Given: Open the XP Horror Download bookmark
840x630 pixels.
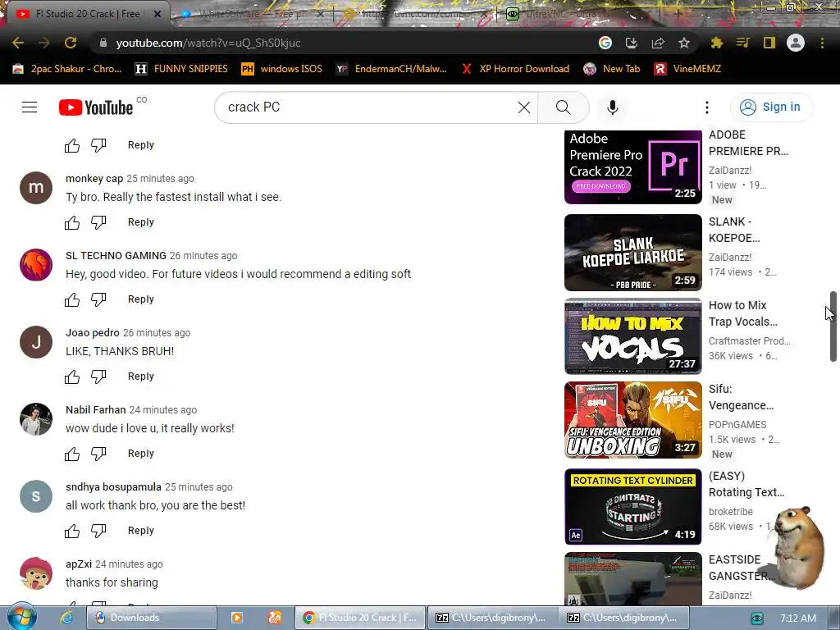Looking at the screenshot, I should tap(515, 69).
